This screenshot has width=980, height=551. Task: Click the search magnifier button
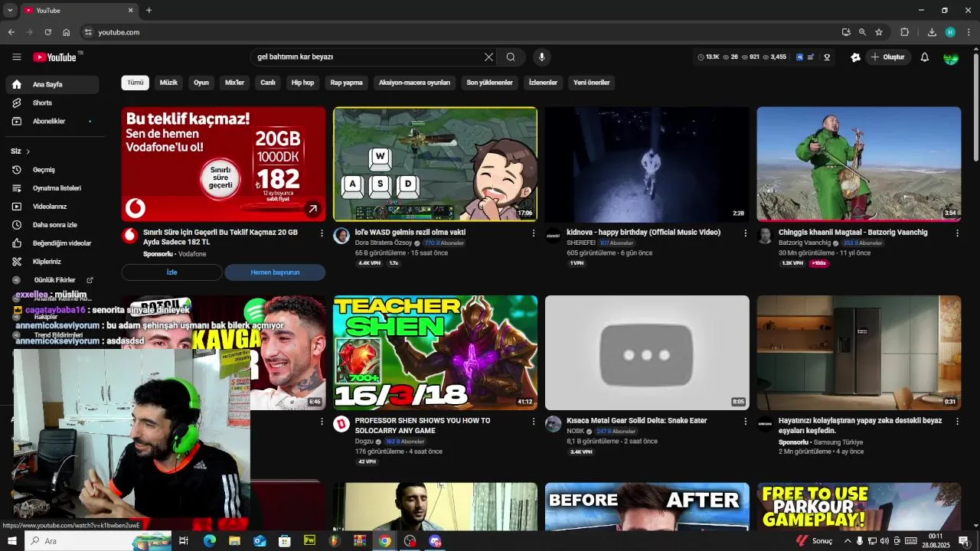(x=511, y=57)
